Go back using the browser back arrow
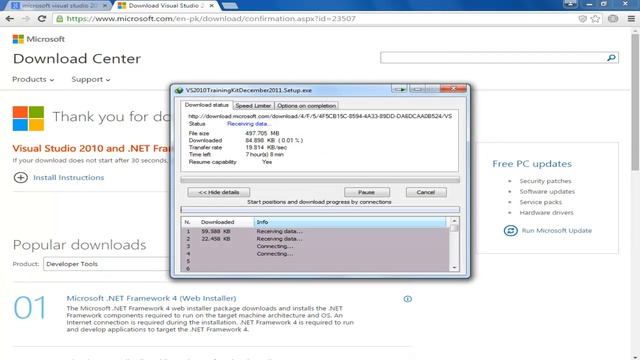Image resolution: width=640 pixels, height=360 pixels. (10, 19)
